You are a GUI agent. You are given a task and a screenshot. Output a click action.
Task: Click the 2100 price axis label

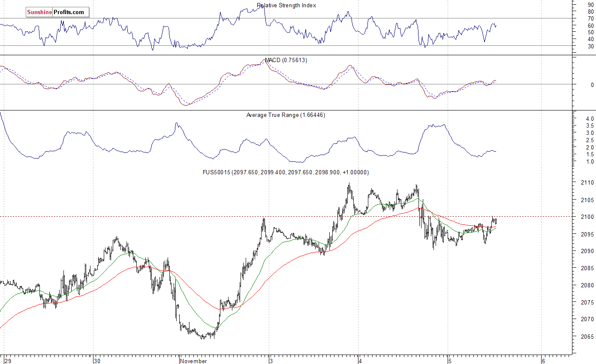click(587, 217)
